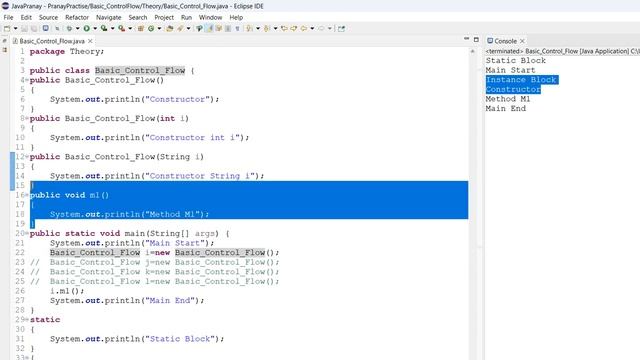Collapse the main method at line 20
The height and width of the screenshot is (360, 640).
pos(27,233)
